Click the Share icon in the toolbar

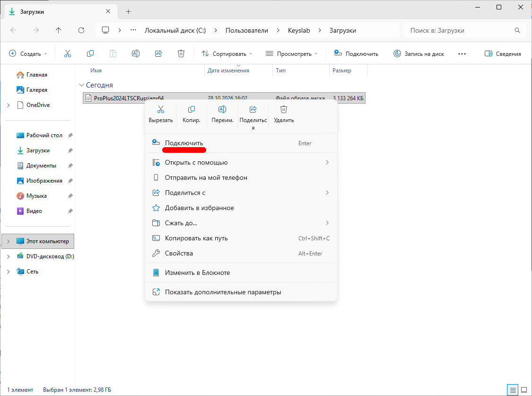[x=158, y=53]
